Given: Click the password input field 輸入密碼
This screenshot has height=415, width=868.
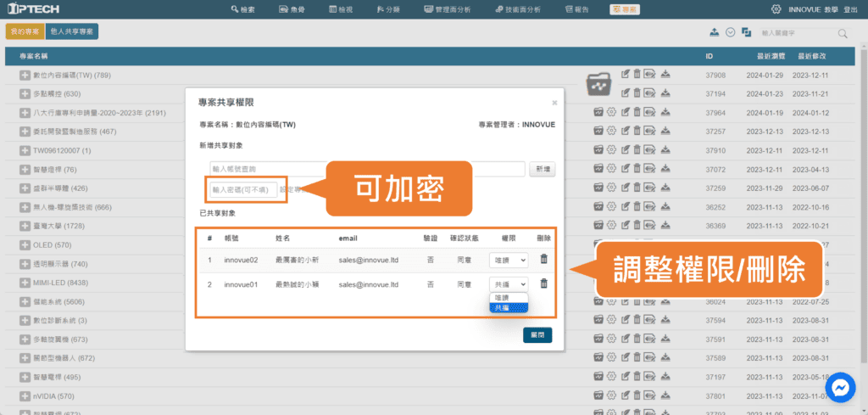Looking at the screenshot, I should pos(245,189).
